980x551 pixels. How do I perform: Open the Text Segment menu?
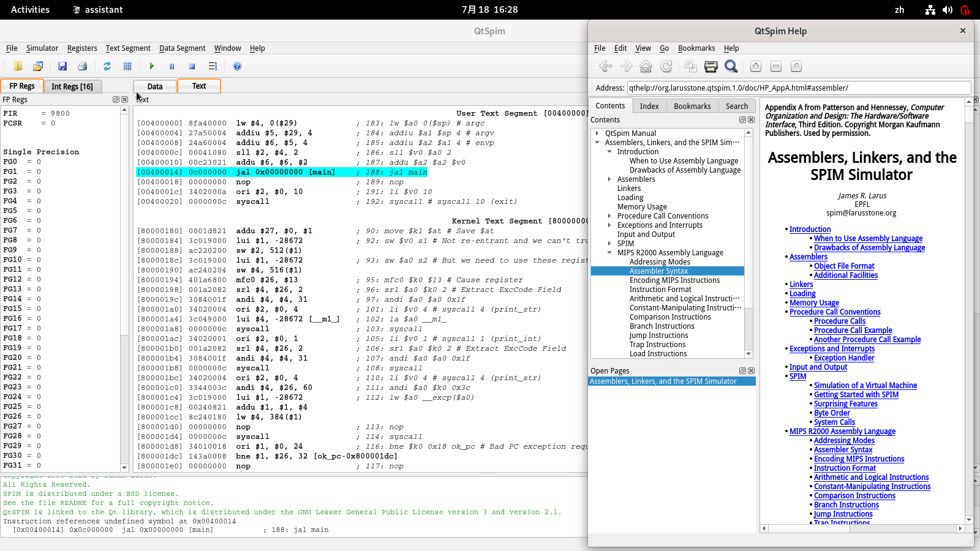click(x=127, y=48)
